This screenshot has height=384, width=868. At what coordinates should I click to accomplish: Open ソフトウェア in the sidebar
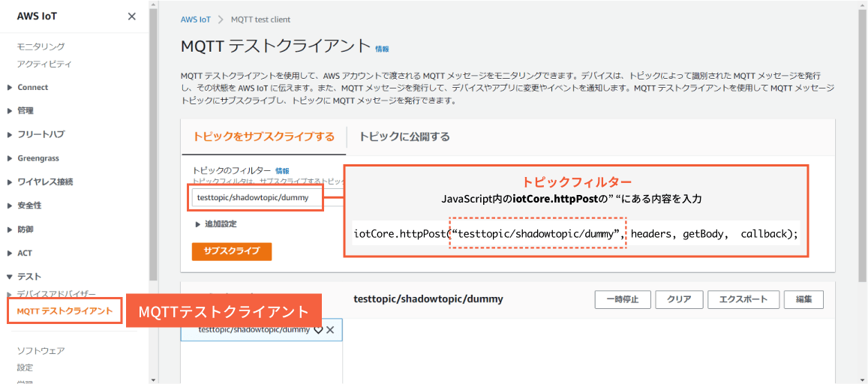click(41, 350)
